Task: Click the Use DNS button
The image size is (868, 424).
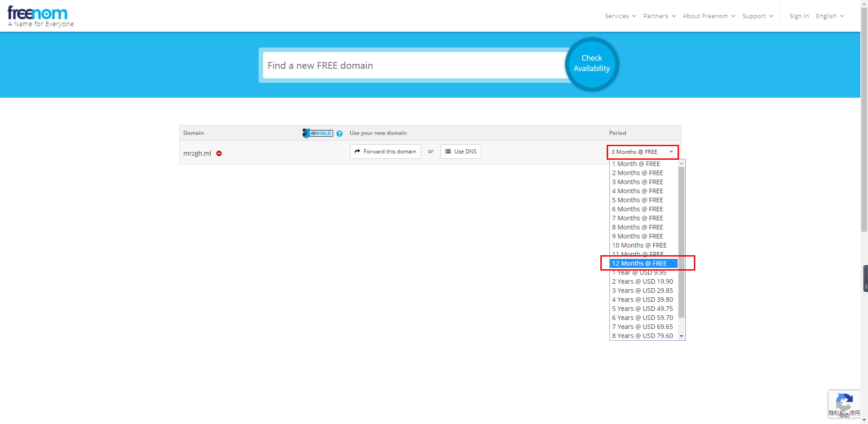Action: (461, 152)
